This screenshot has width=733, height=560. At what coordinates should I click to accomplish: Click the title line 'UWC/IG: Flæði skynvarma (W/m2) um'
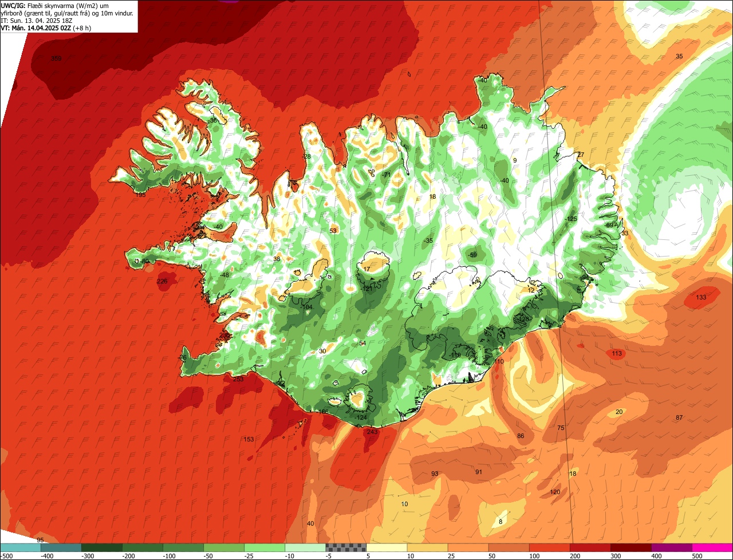54,5
